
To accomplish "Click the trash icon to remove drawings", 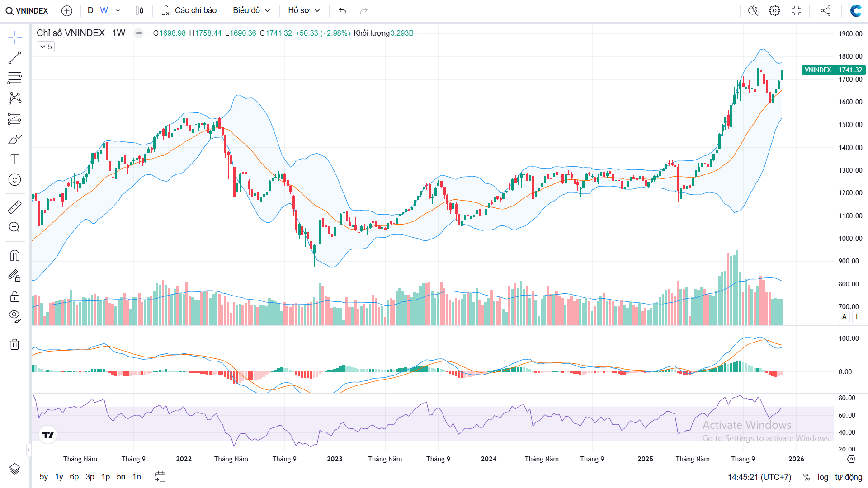I will tap(14, 344).
